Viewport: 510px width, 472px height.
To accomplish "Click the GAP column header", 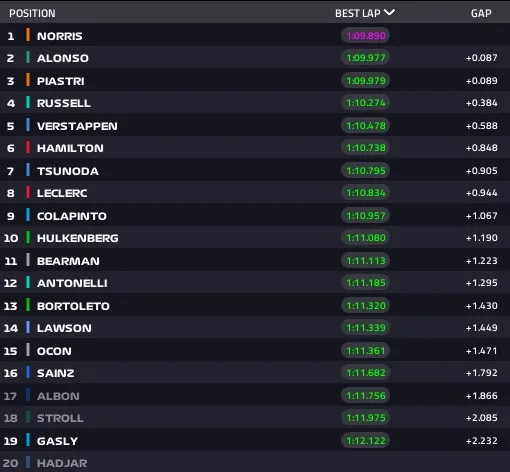I will 481,13.
